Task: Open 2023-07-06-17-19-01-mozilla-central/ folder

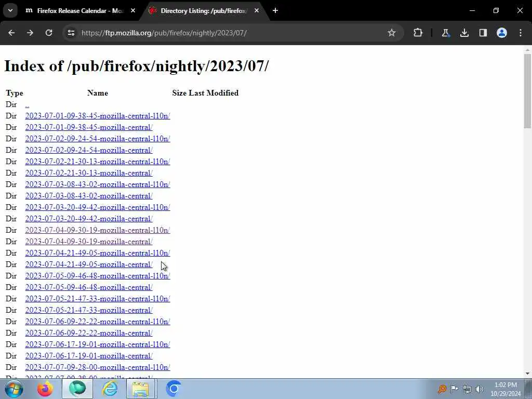Action: click(x=89, y=356)
